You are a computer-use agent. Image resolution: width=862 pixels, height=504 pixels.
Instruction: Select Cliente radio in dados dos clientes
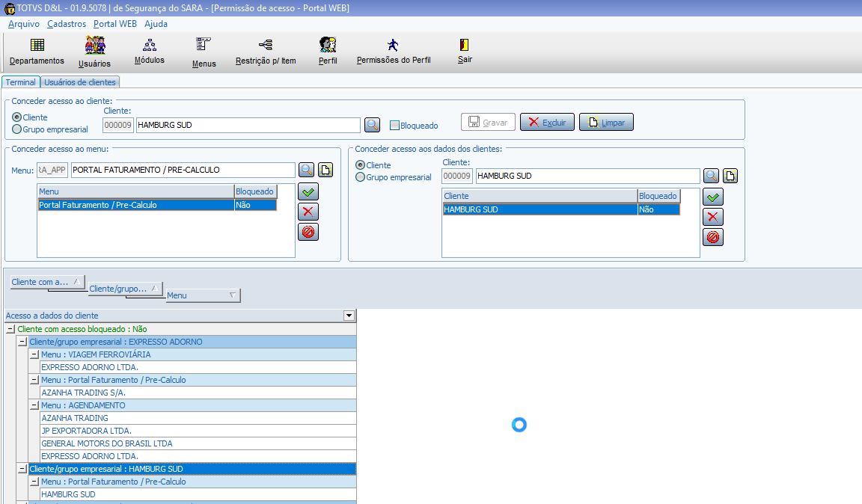point(361,165)
